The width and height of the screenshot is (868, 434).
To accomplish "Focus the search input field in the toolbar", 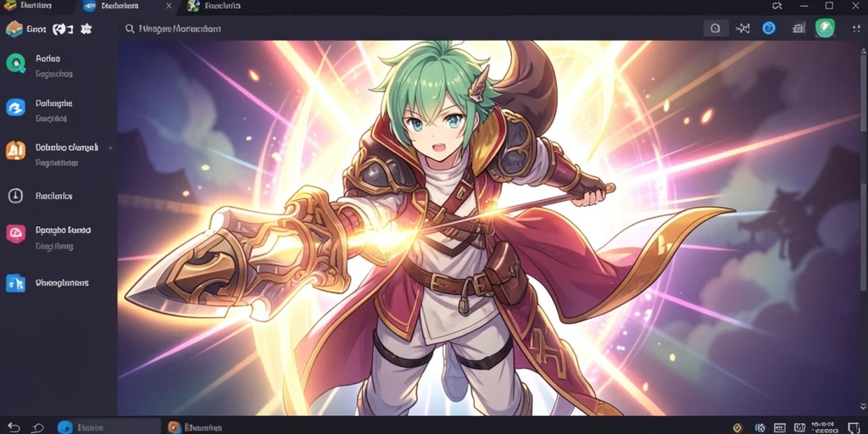I will [x=409, y=28].
